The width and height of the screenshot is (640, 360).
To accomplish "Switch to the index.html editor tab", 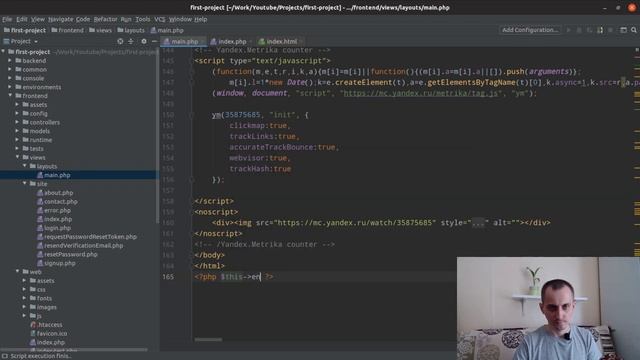I will tap(280, 41).
